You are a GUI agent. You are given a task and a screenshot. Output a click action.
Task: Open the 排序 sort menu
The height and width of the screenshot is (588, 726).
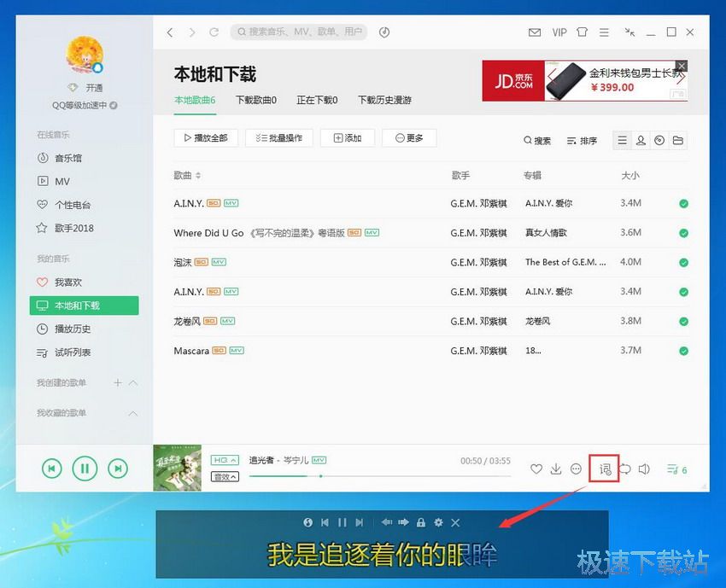tap(582, 141)
